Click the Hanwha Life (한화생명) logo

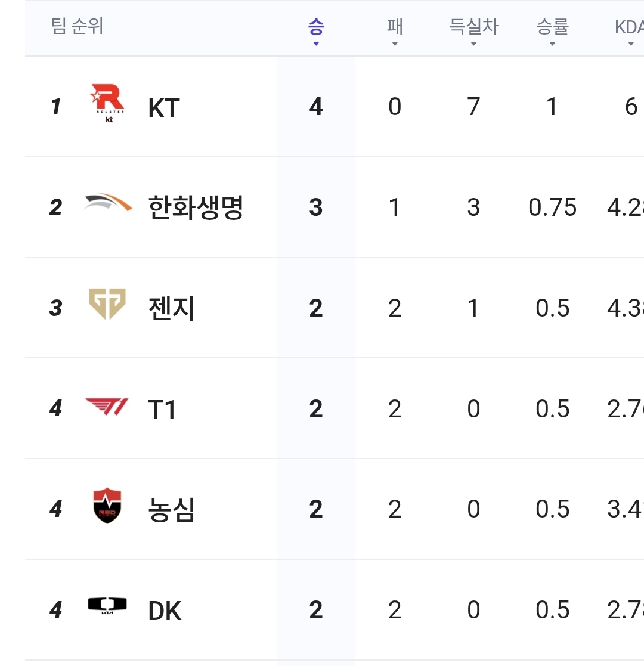click(108, 203)
